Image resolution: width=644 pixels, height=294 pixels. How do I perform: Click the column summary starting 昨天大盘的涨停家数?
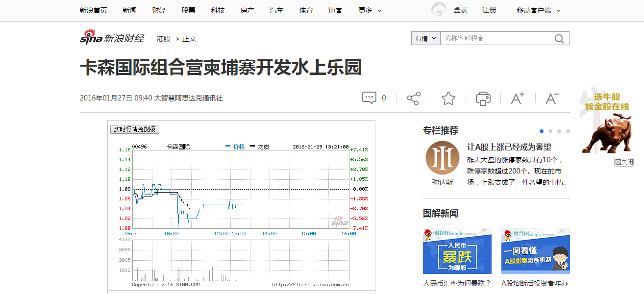[517, 171]
